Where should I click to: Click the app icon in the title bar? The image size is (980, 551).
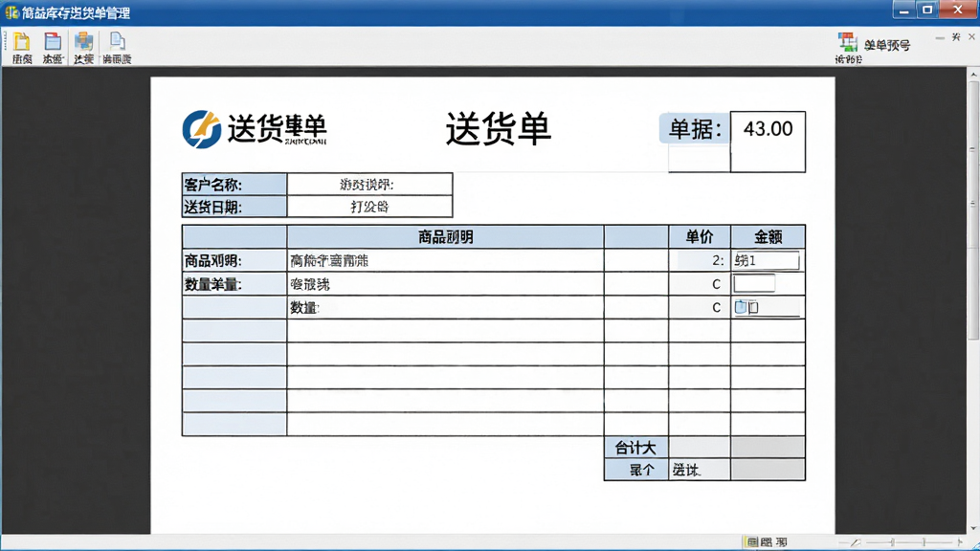point(11,11)
